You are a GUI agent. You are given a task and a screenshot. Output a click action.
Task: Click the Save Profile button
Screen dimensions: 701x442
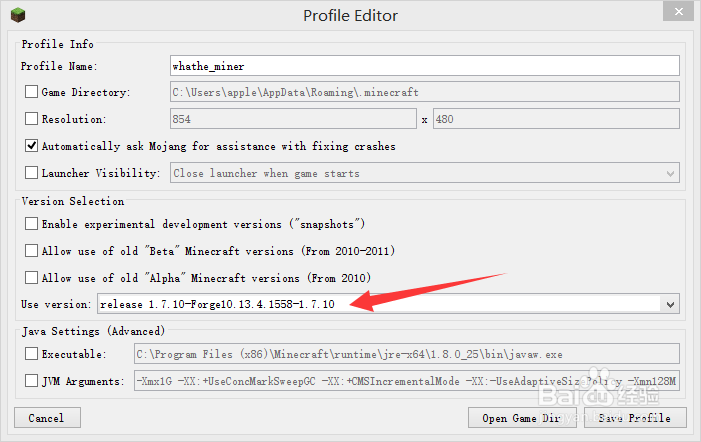coord(635,418)
